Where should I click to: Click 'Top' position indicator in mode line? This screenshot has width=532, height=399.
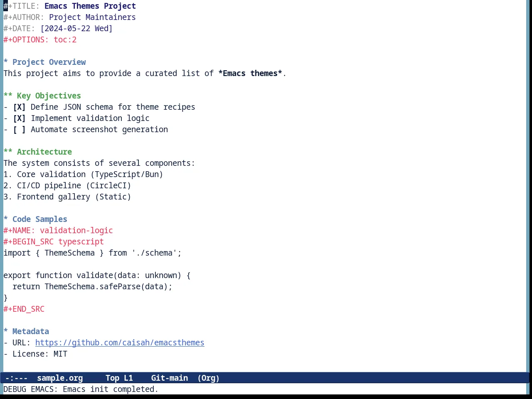(x=112, y=378)
